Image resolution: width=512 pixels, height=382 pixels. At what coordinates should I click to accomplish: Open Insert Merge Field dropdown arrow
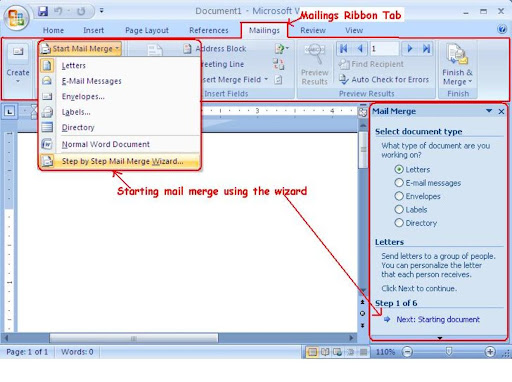(x=266, y=79)
